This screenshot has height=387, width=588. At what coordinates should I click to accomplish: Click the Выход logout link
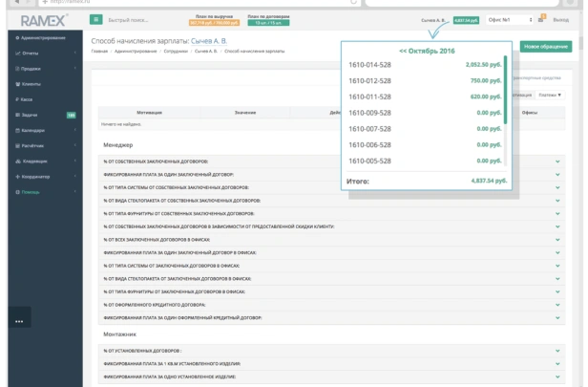coord(561,19)
